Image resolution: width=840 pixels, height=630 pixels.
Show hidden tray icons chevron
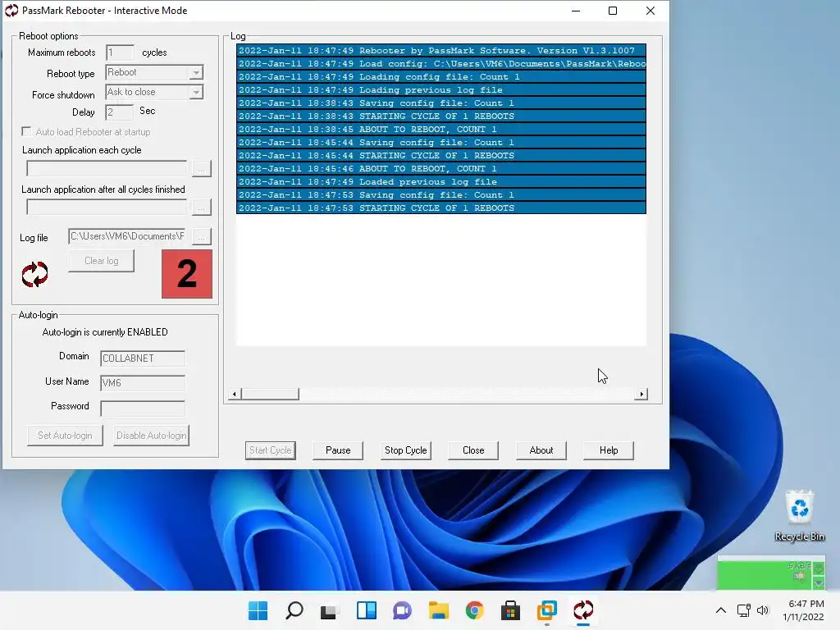[721, 610]
